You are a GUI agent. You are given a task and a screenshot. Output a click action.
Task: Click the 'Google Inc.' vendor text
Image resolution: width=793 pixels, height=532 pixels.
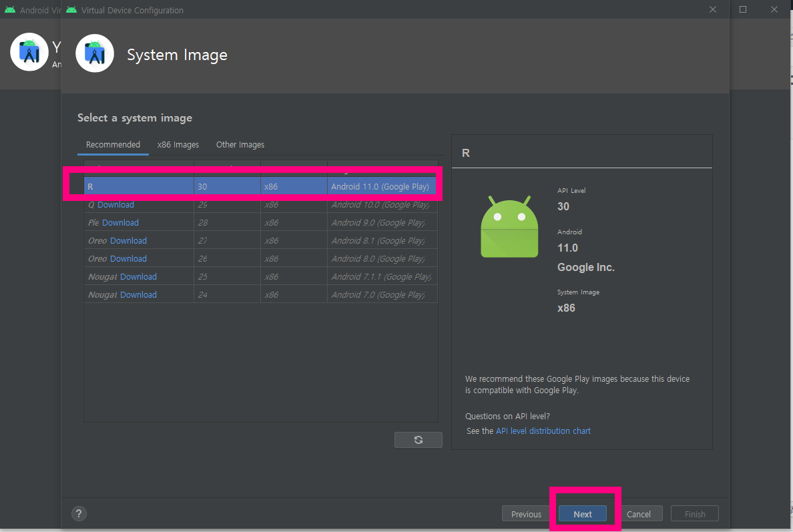tap(585, 268)
